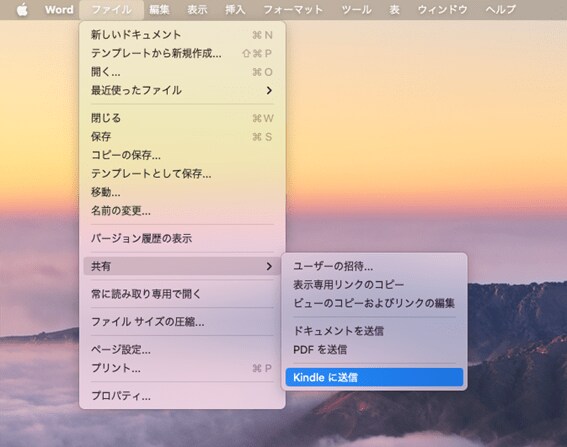Select ユーザーの招待... in share submenu
The image size is (567, 447).
374,266
